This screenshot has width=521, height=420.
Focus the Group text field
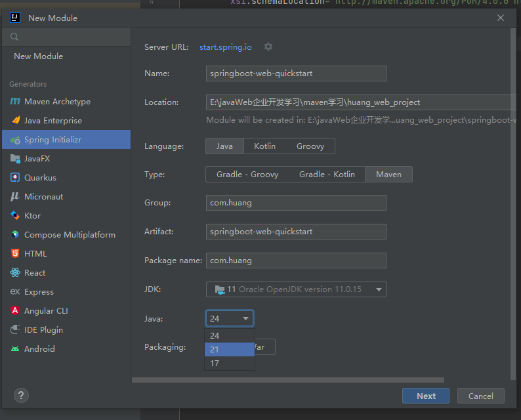[296, 203]
